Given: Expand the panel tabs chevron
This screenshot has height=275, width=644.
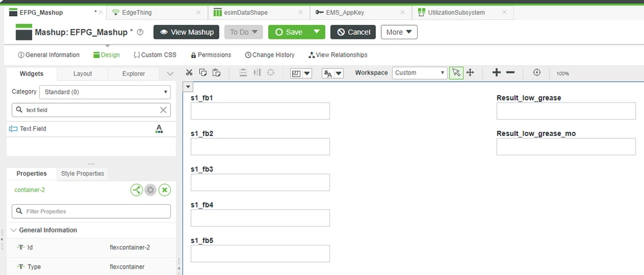Looking at the screenshot, I should click(170, 74).
